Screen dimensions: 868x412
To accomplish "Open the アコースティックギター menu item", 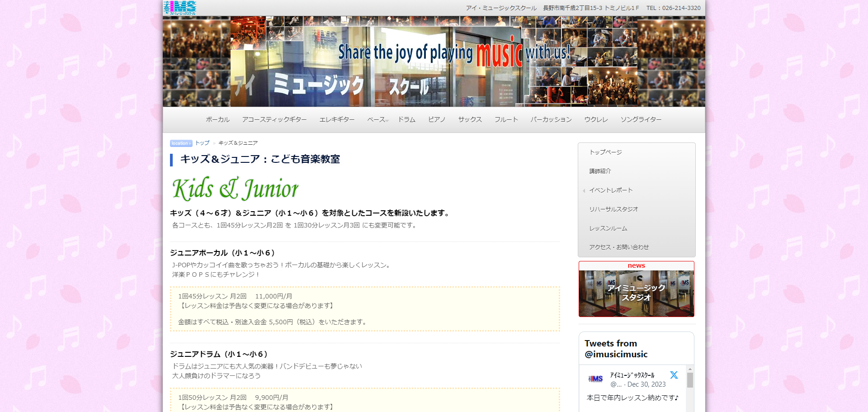I will tap(274, 120).
